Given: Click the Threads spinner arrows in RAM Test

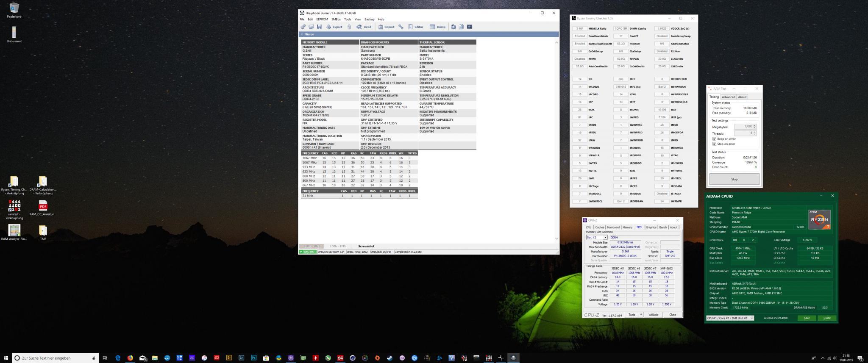Looking at the screenshot, I should click(x=754, y=133).
